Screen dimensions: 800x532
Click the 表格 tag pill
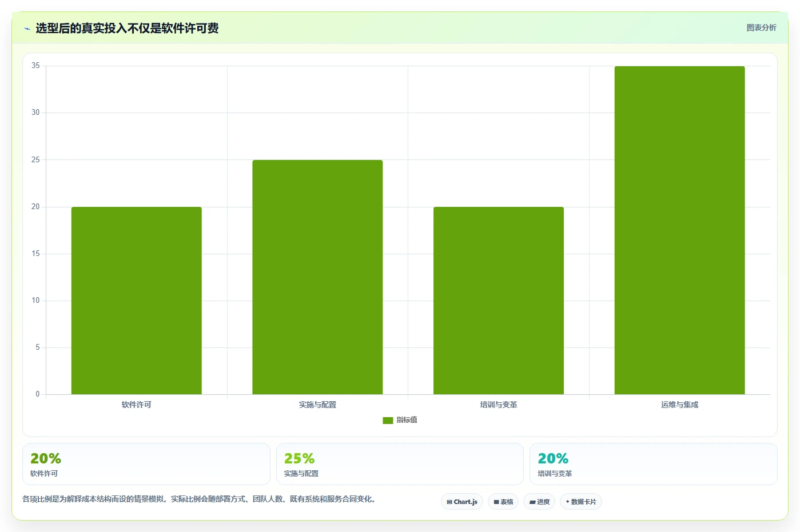click(503, 502)
